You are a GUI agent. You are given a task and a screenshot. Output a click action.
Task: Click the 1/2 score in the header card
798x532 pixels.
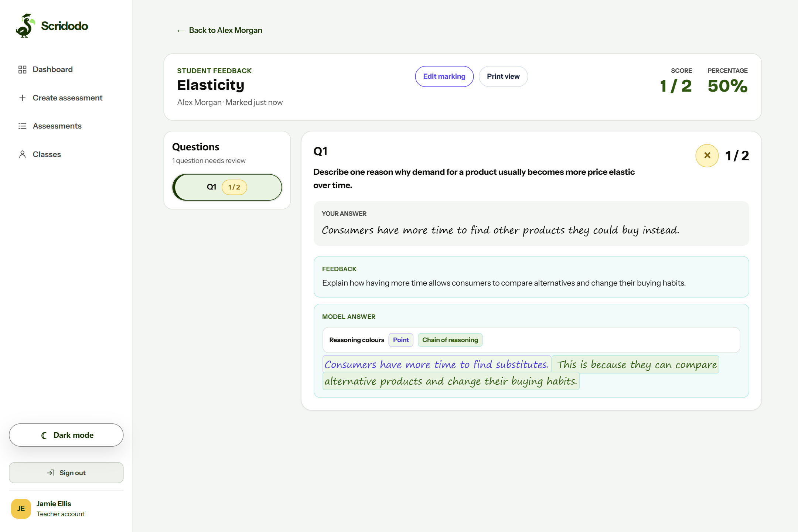tap(676, 86)
